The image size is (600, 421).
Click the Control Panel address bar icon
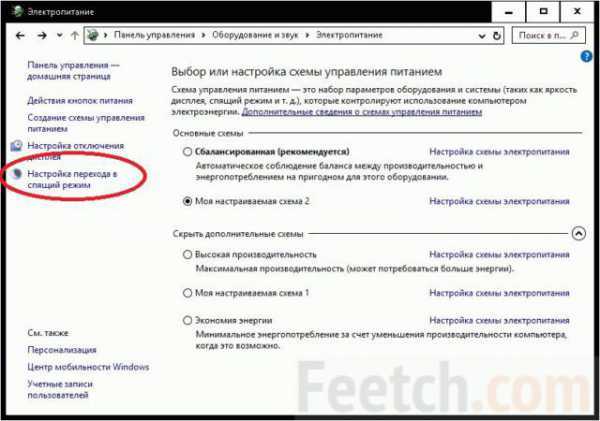coord(92,35)
